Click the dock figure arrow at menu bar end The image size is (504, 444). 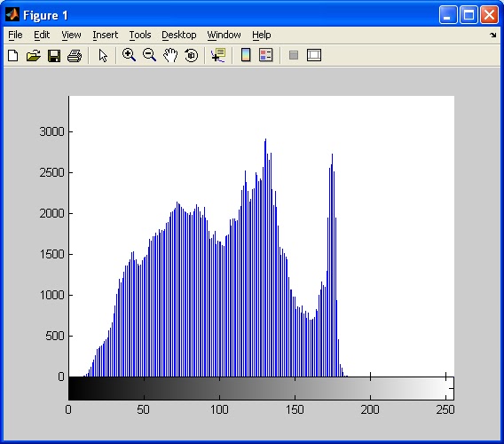click(x=492, y=35)
